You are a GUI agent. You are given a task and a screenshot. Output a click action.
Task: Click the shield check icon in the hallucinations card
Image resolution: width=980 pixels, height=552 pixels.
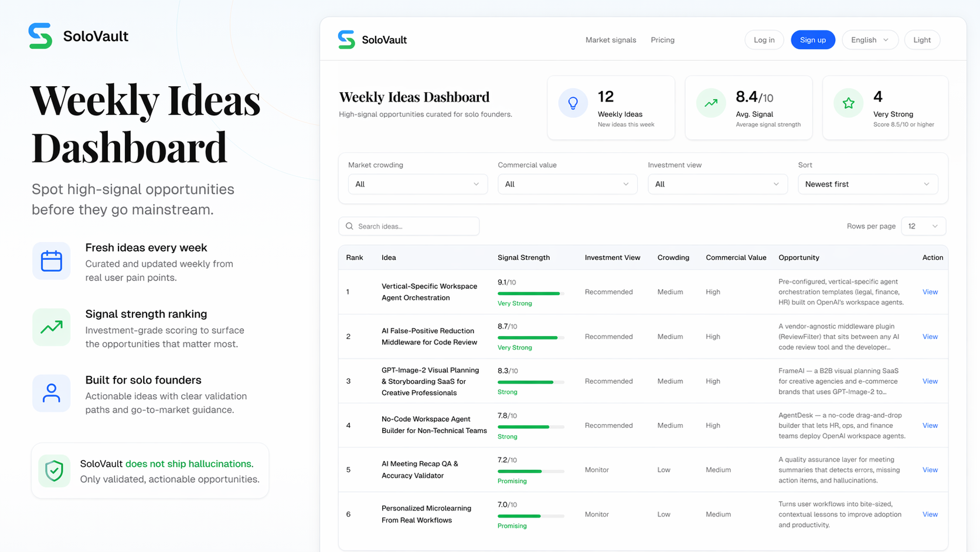(54, 470)
